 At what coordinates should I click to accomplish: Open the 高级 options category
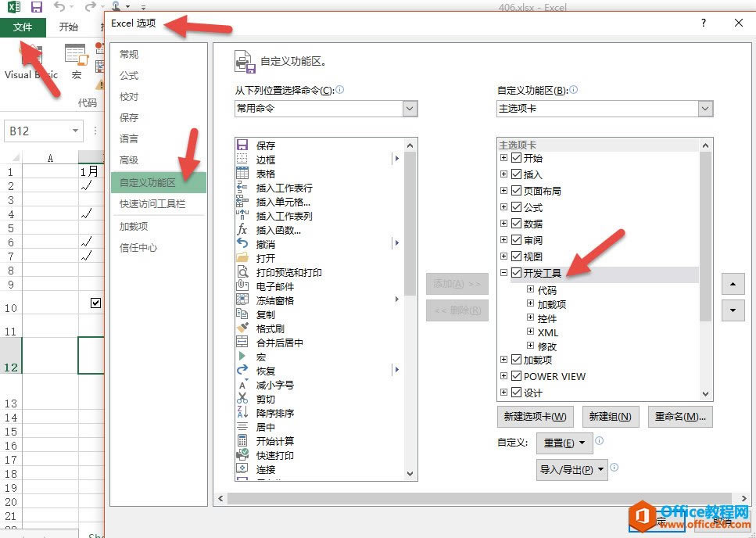pyautogui.click(x=158, y=160)
